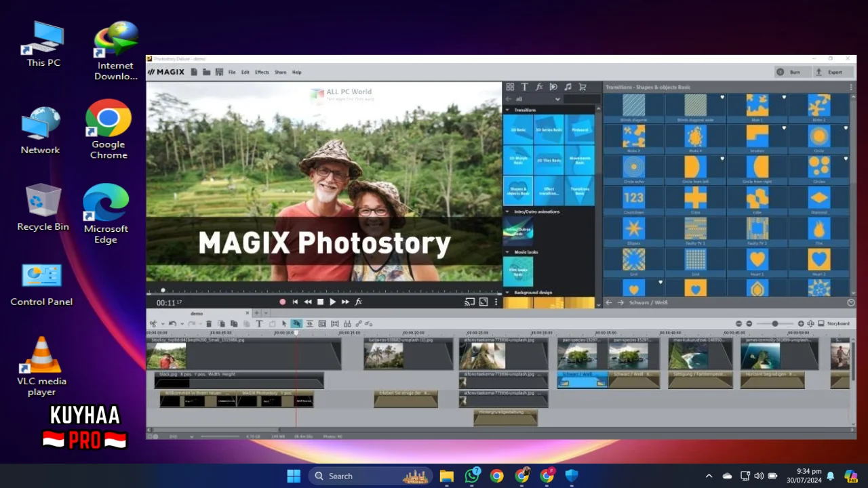The width and height of the screenshot is (868, 488).
Task: Open the Title (T) tab in media pool
Action: (x=524, y=87)
